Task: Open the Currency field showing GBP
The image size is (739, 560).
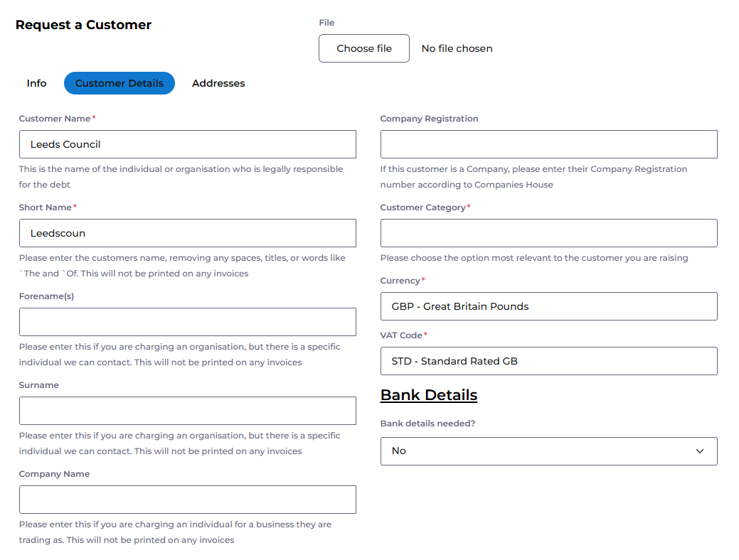Action: [x=548, y=306]
